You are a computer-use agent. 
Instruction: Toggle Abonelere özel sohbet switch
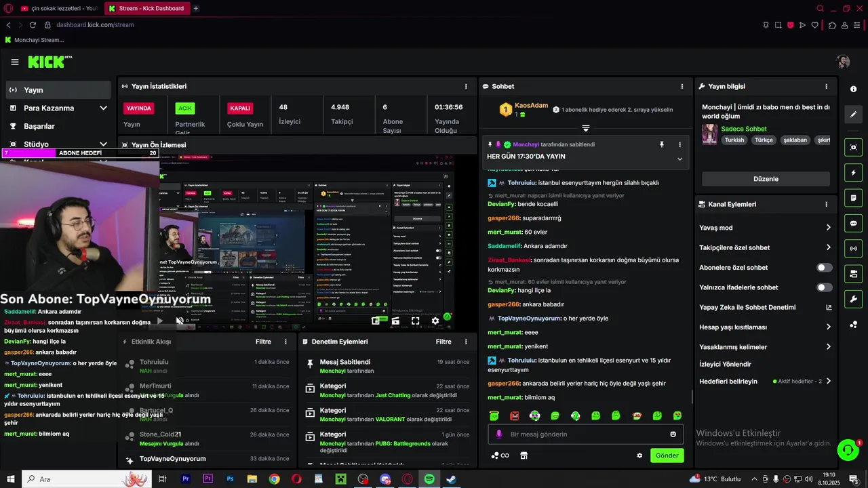point(824,268)
